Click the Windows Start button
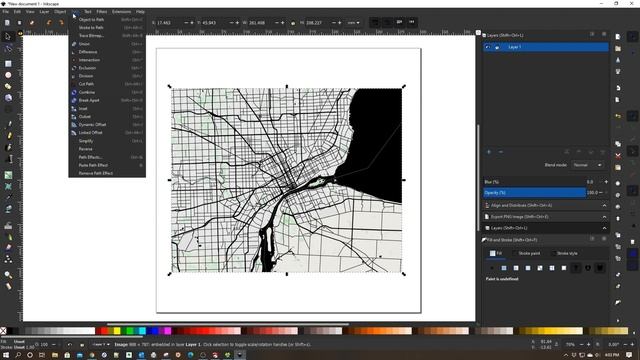Viewport: 640px width, 360px height. [x=6, y=355]
